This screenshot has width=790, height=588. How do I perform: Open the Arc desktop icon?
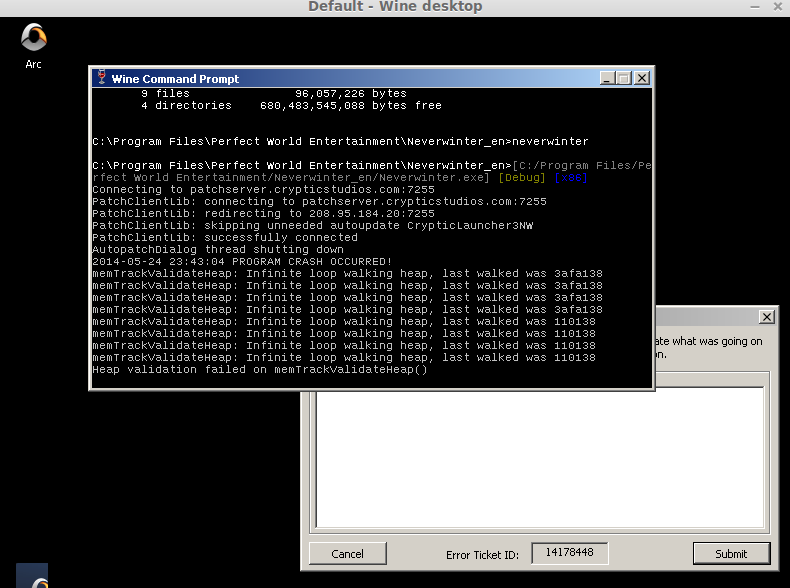coord(33,46)
